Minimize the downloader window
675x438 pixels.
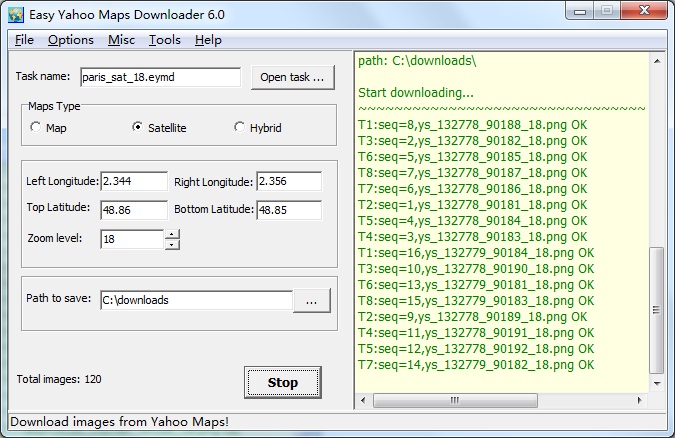point(580,11)
